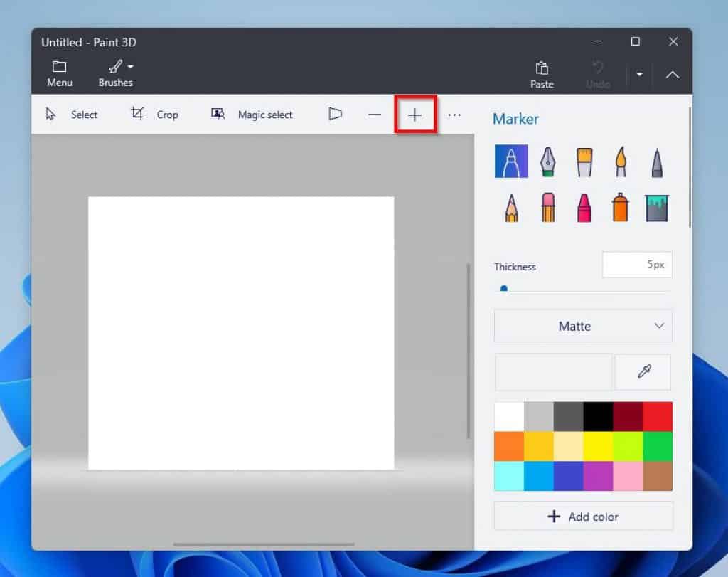
Task: Open the history dropdown arrow next to Undo
Action: coord(639,74)
